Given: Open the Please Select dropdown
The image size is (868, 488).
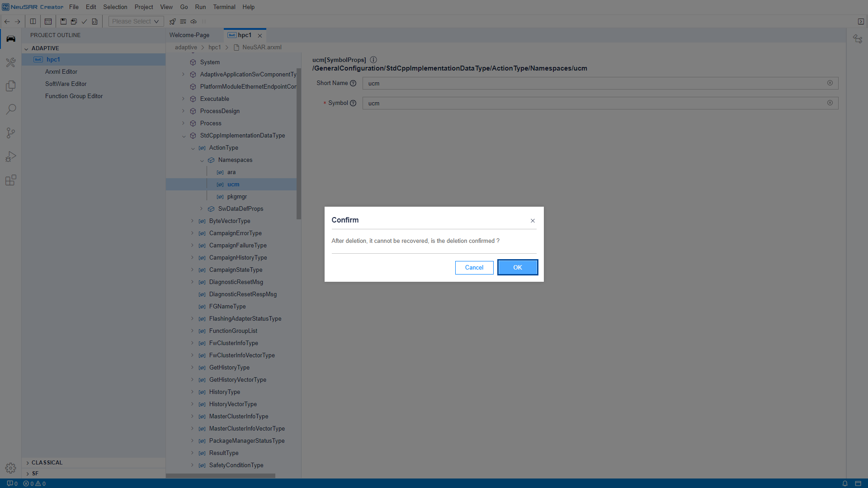Looking at the screenshot, I should click(x=136, y=21).
